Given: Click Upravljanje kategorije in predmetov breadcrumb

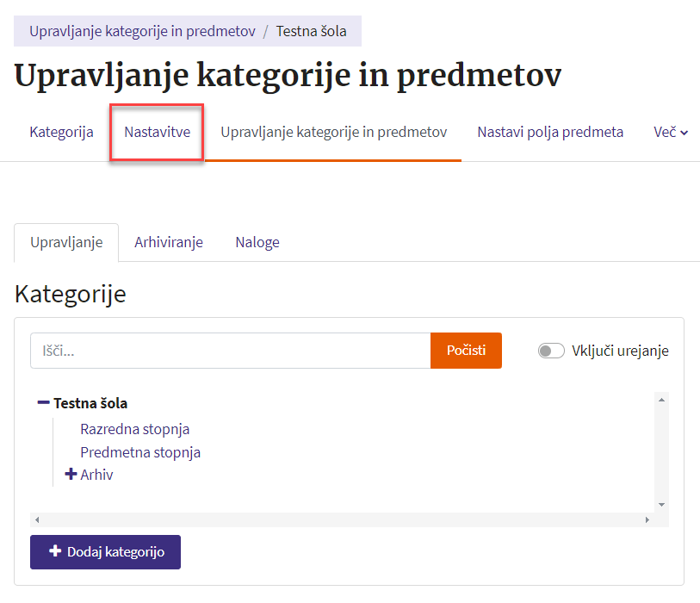Looking at the screenshot, I should coord(143,31).
